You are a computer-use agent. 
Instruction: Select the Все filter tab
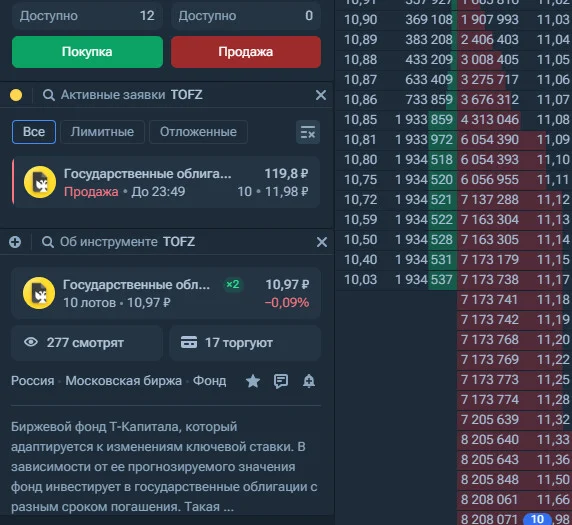pyautogui.click(x=34, y=132)
